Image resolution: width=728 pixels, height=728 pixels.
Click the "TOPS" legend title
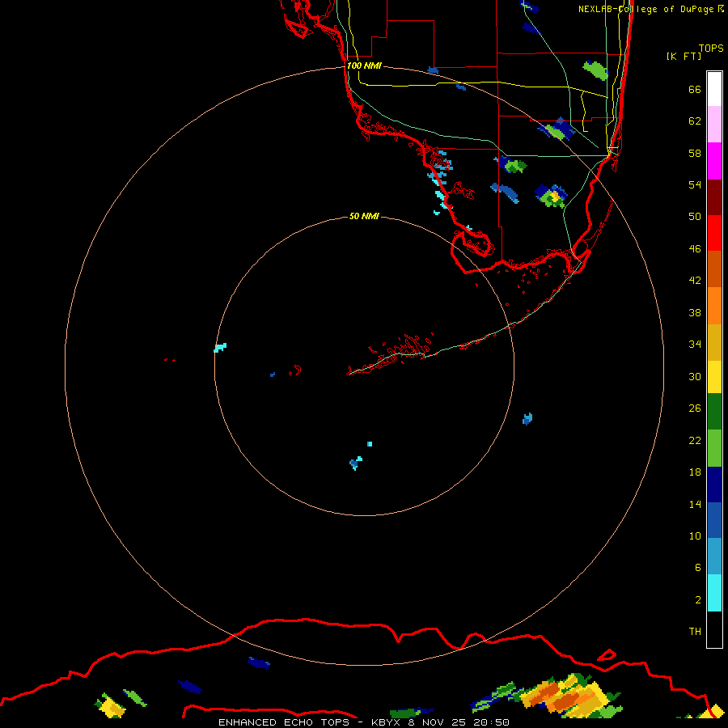711,49
